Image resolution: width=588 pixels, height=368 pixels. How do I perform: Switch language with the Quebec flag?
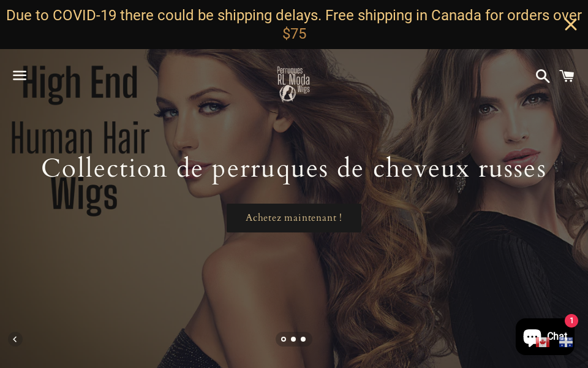click(x=566, y=342)
